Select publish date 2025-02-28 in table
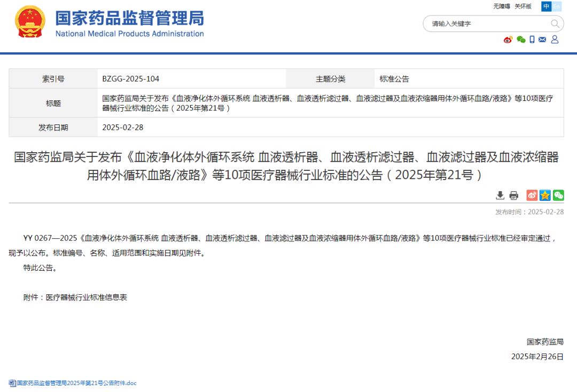 (x=122, y=127)
